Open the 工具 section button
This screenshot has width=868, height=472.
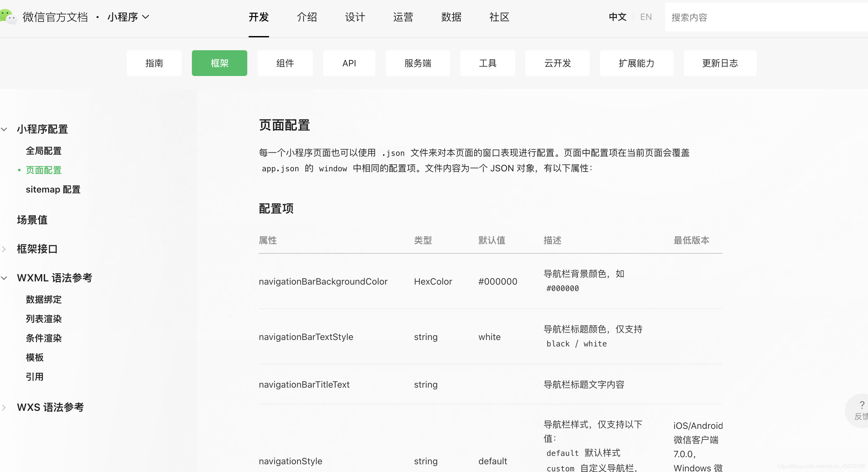(487, 63)
